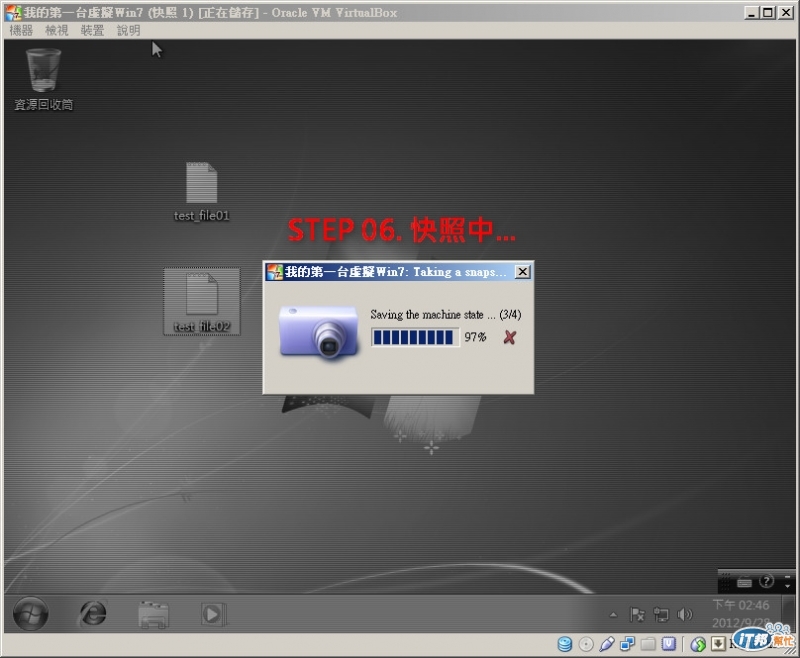Open the Action Center flag icon
This screenshot has height=658, width=800.
[637, 615]
